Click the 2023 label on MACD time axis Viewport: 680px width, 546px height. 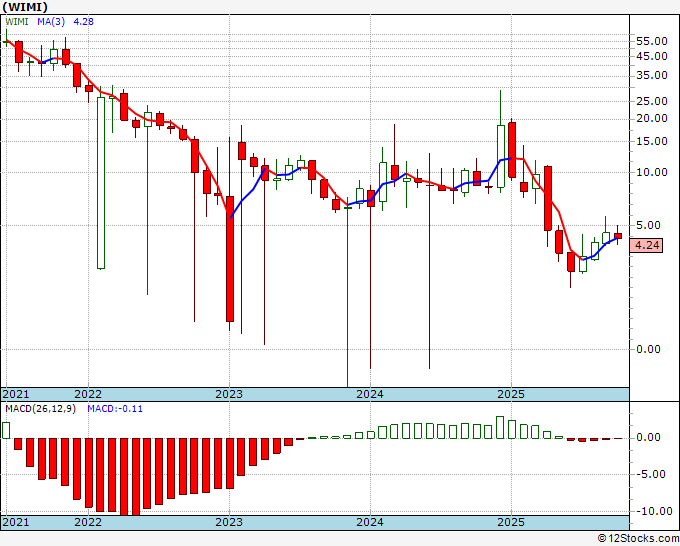tap(229, 522)
